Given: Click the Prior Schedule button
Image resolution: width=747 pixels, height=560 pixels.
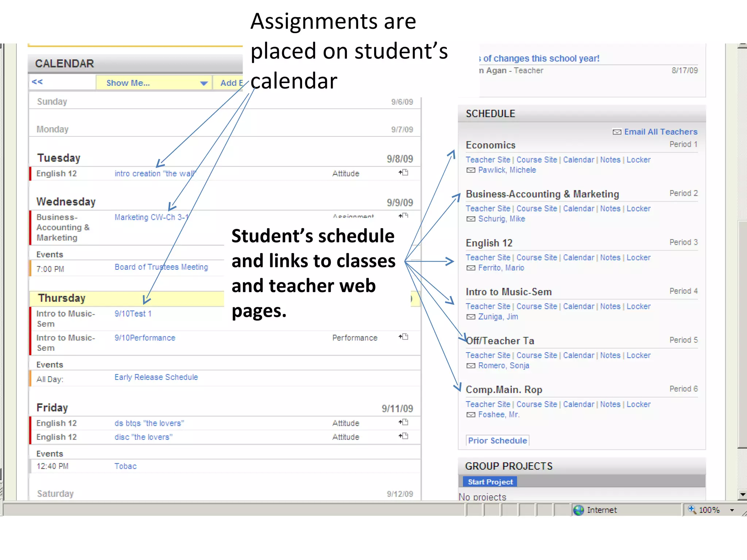Looking at the screenshot, I should (498, 440).
